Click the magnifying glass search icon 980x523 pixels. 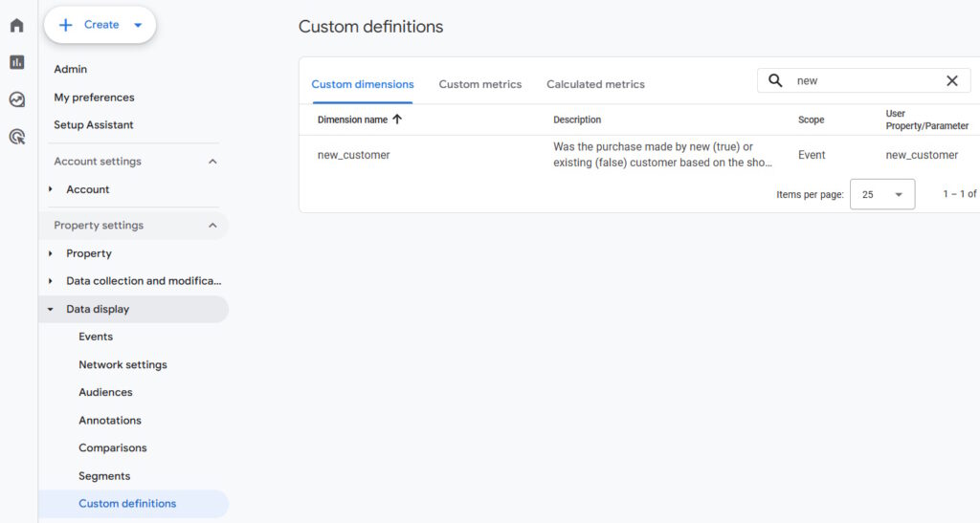click(x=776, y=81)
